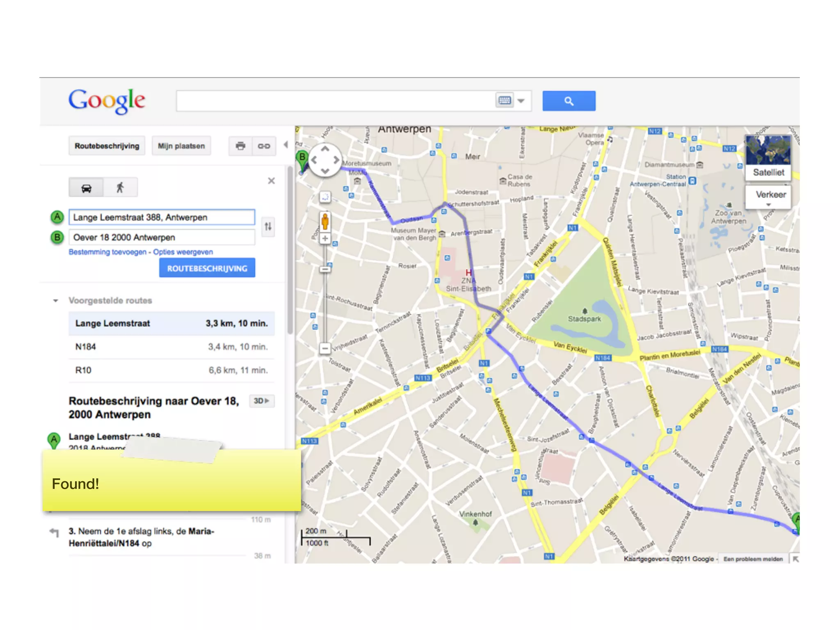Click the map zoom in plus button

click(325, 238)
